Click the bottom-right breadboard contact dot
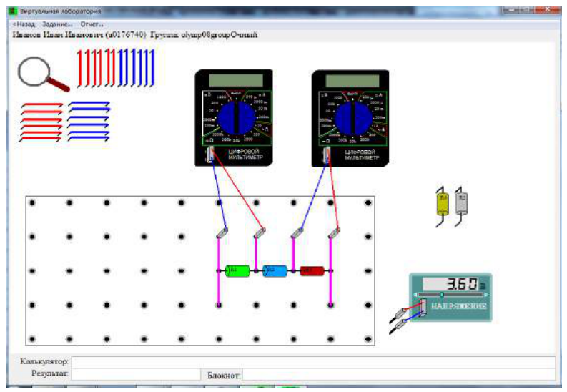 coord(368,339)
